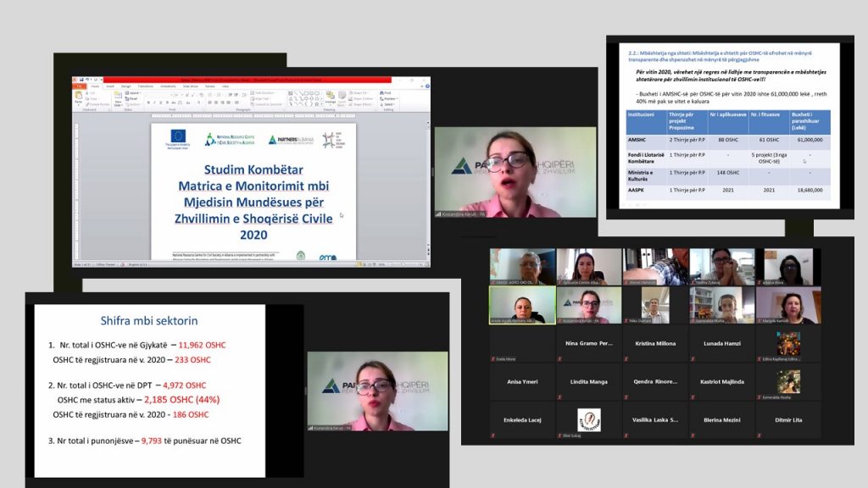Click Find in the Editing group
This screenshot has height=488, width=868.
(386, 93)
